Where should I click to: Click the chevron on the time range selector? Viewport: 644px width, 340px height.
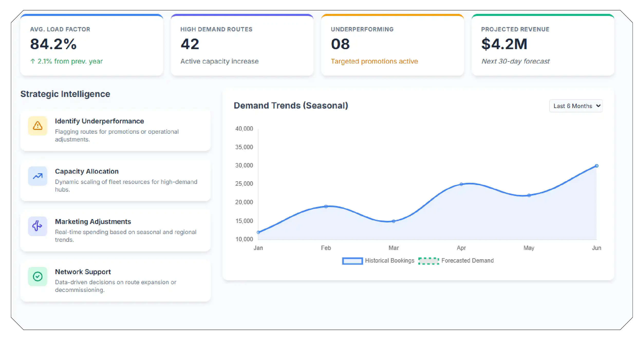(x=599, y=106)
